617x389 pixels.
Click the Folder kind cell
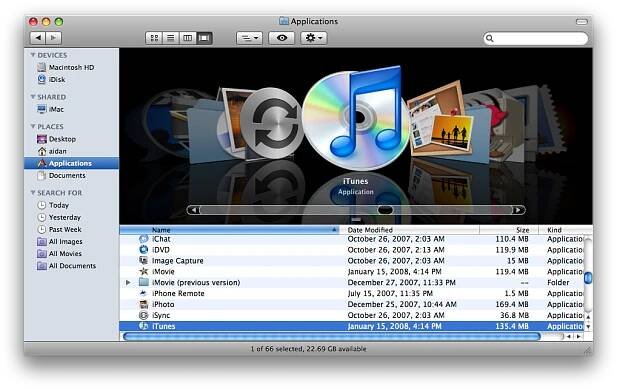point(558,282)
